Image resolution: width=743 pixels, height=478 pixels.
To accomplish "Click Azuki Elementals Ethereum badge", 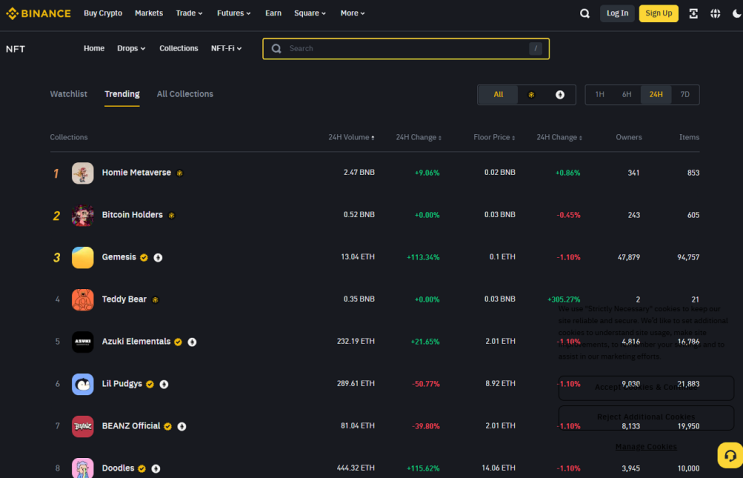I will point(192,342).
